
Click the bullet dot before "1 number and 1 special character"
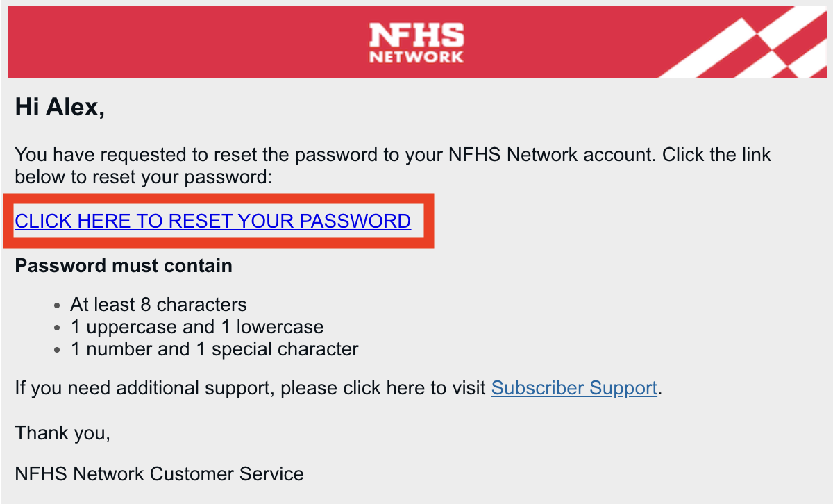point(58,349)
